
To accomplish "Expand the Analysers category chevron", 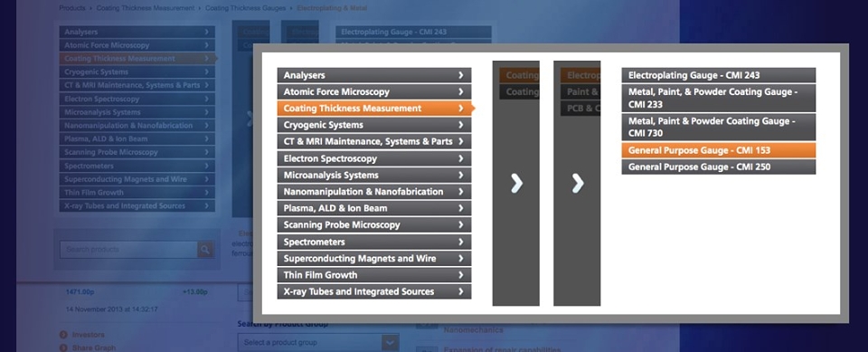I will tap(460, 75).
